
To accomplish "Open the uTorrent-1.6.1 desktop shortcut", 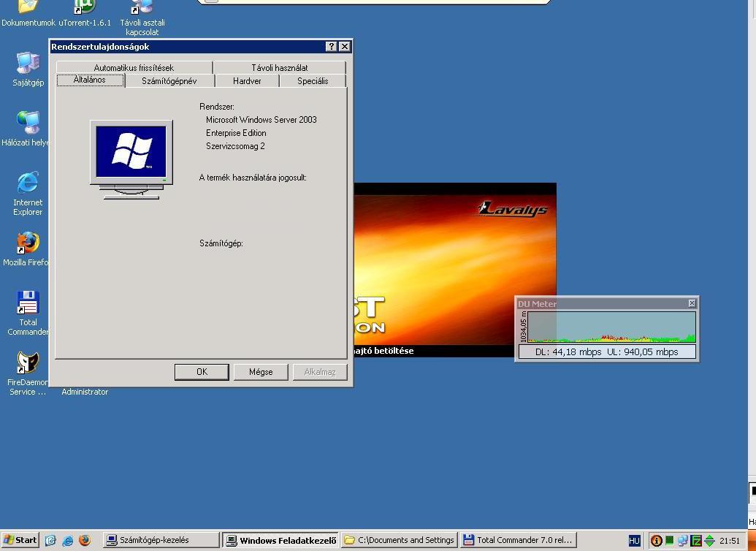I will click(x=85, y=8).
